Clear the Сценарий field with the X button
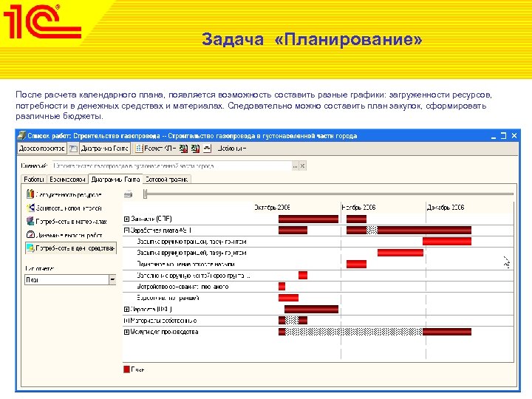The image size is (532, 399). click(x=303, y=166)
